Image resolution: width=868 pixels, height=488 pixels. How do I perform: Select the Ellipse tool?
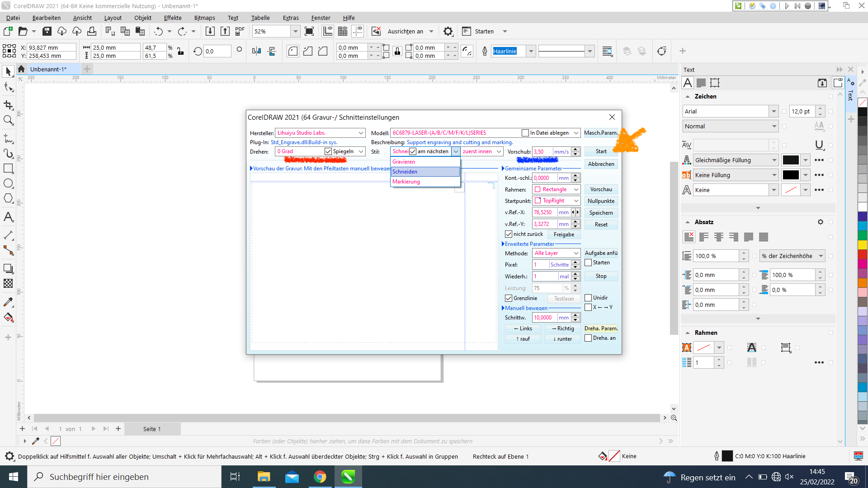(x=8, y=183)
